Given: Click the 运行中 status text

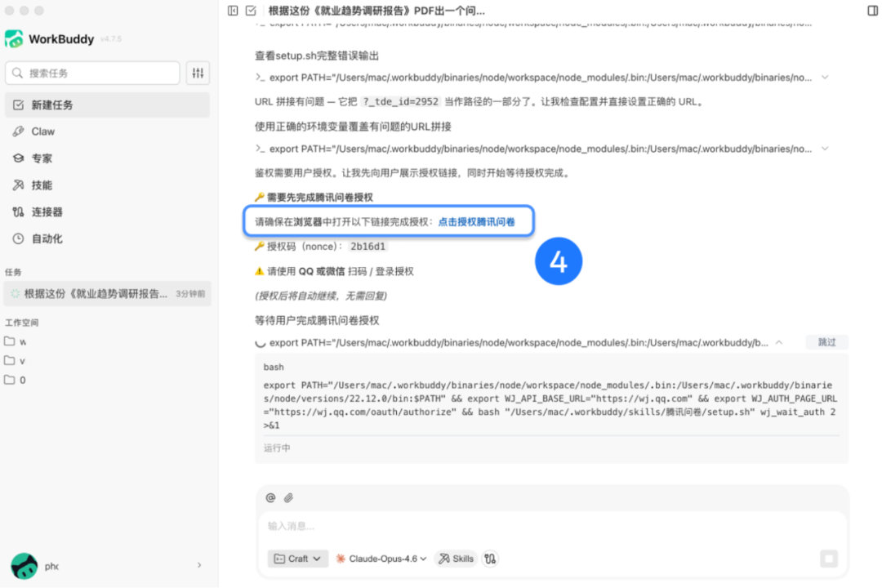Looking at the screenshot, I should (x=277, y=448).
